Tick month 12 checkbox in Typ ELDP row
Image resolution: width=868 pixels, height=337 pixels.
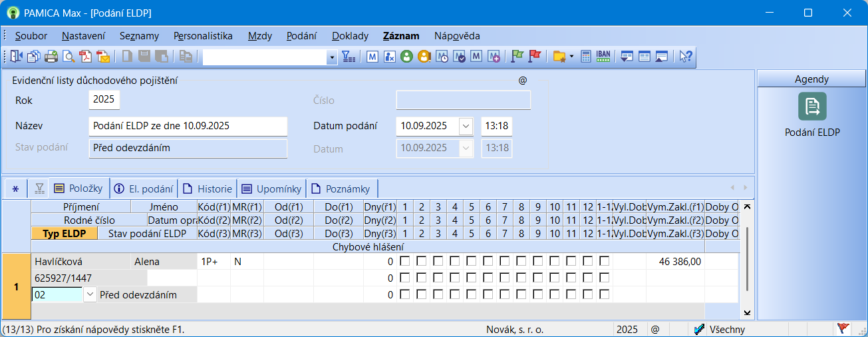tap(588, 295)
